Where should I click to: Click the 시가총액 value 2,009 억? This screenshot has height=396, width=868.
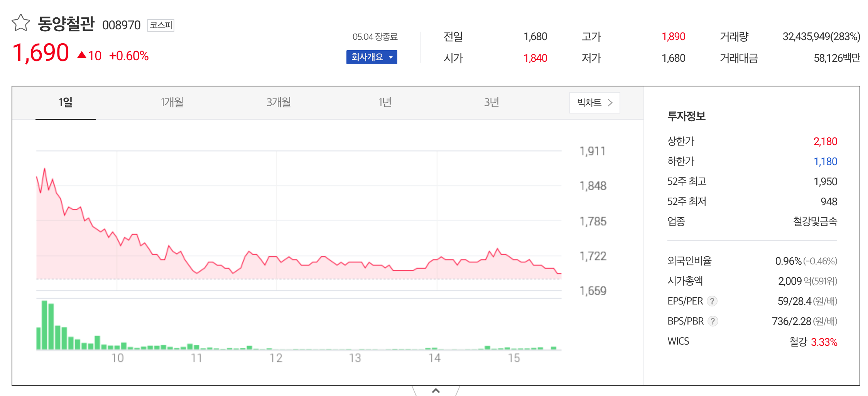795,281
